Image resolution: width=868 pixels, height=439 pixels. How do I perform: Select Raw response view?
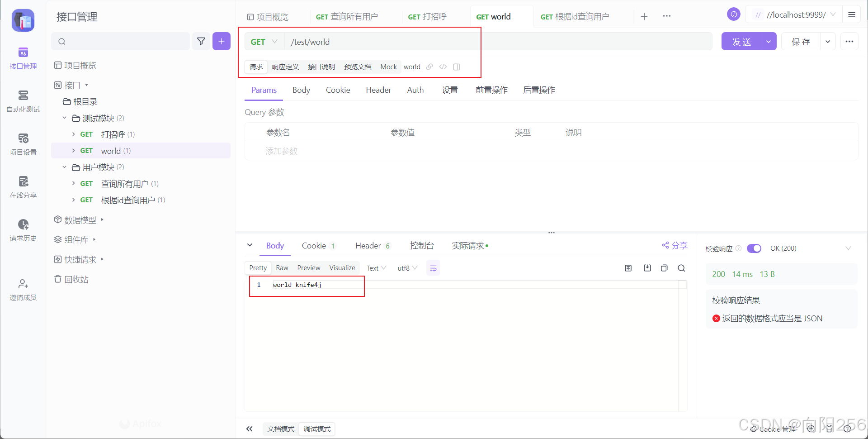point(282,268)
